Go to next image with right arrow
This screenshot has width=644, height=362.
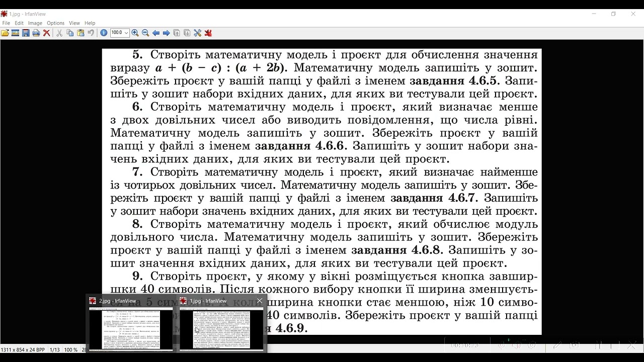[166, 33]
